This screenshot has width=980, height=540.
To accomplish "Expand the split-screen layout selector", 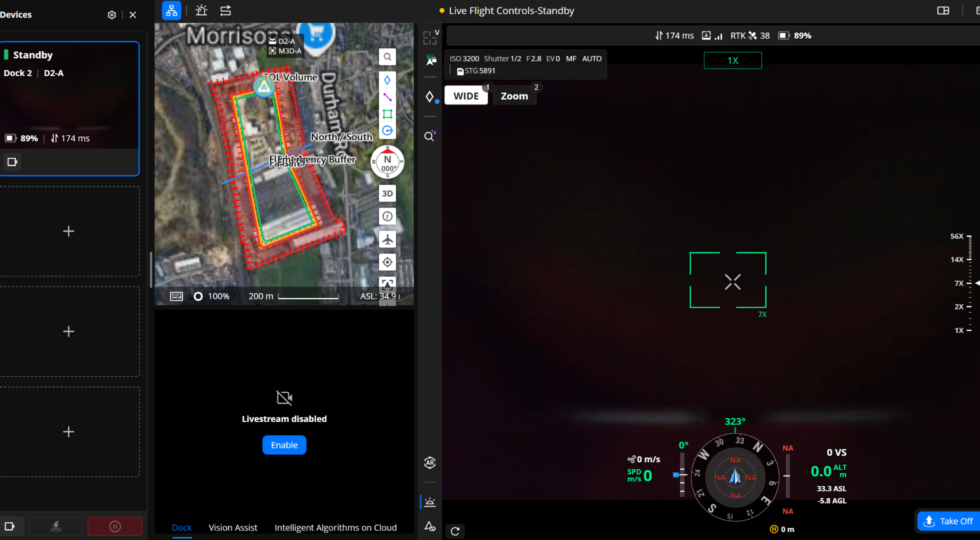I will click(x=943, y=10).
